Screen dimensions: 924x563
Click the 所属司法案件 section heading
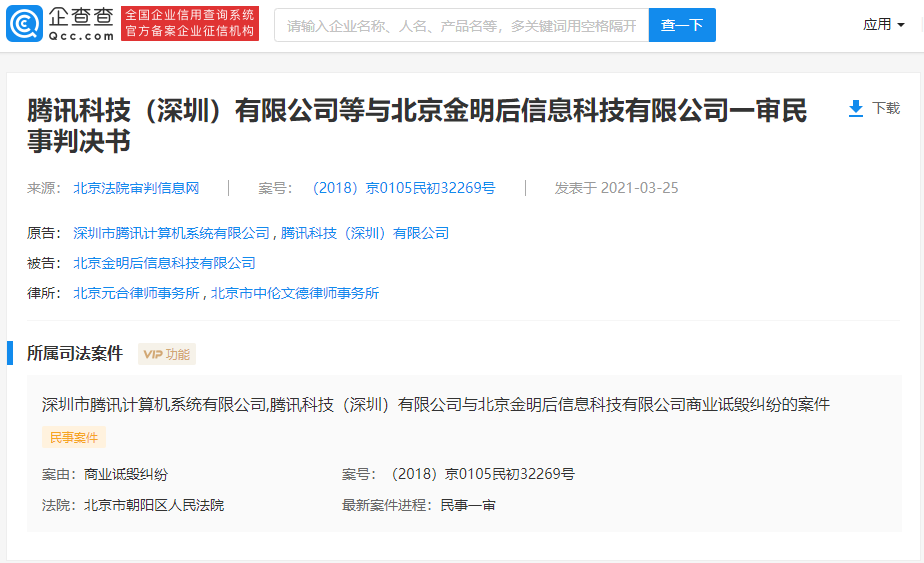(75, 353)
